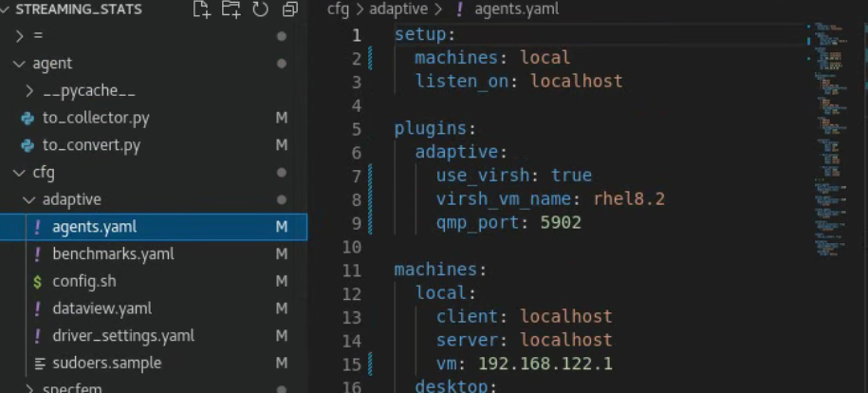This screenshot has width=868, height=393.
Task: Click the 'setup:' key on line 1
Action: [425, 35]
